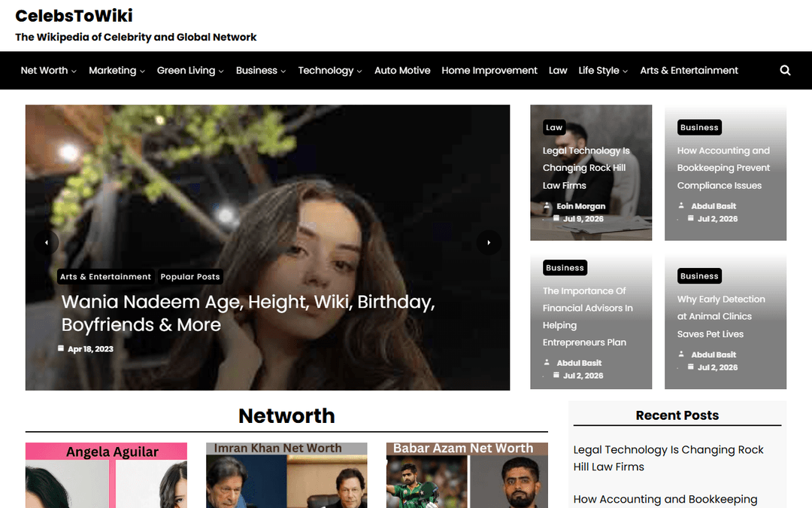Open Wania Nadeem Age, Height article headline
This screenshot has width=812, height=508.
tap(248, 313)
